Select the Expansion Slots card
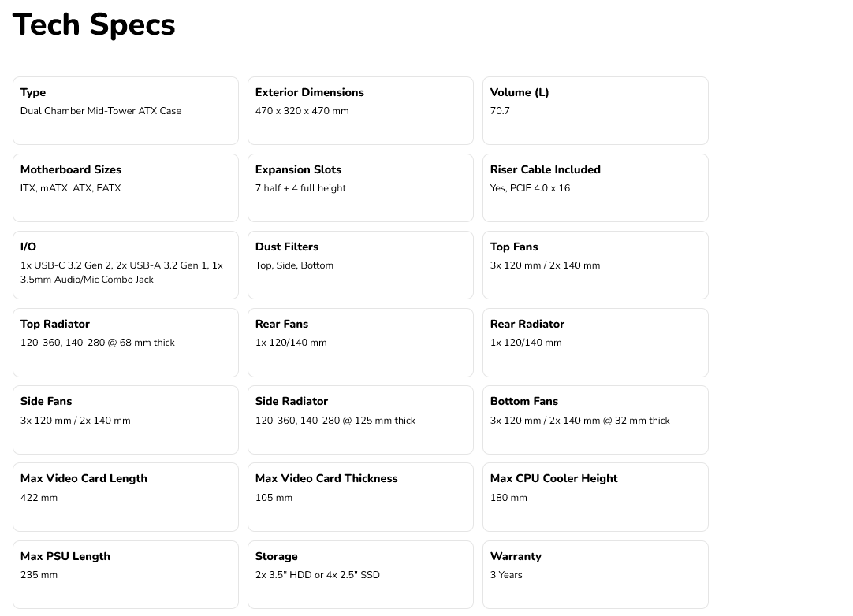This screenshot has width=853, height=616. [361, 188]
